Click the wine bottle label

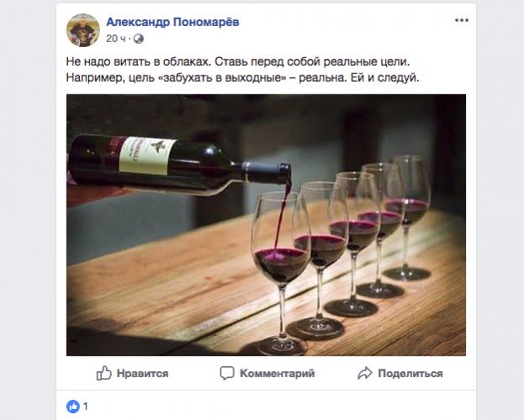pyautogui.click(x=146, y=156)
